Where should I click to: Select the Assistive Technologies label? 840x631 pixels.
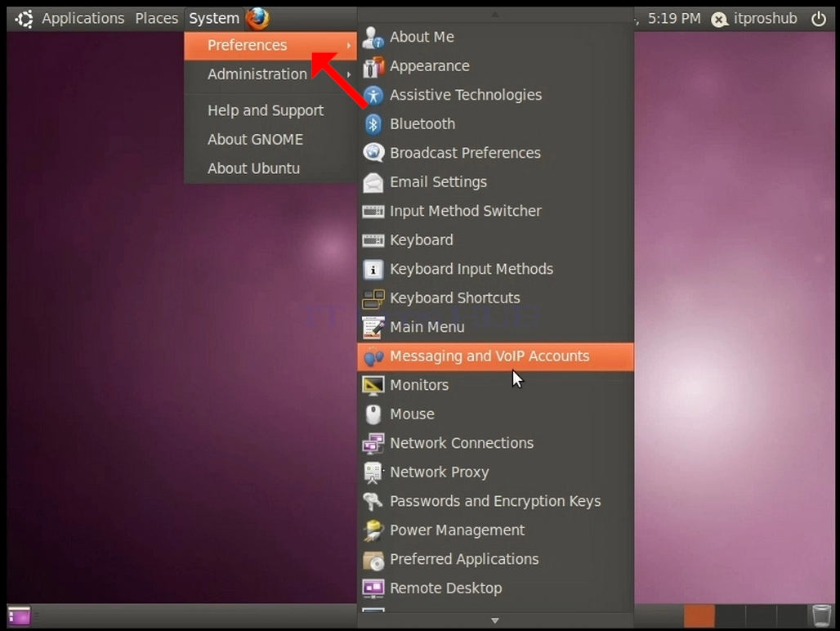pos(466,95)
